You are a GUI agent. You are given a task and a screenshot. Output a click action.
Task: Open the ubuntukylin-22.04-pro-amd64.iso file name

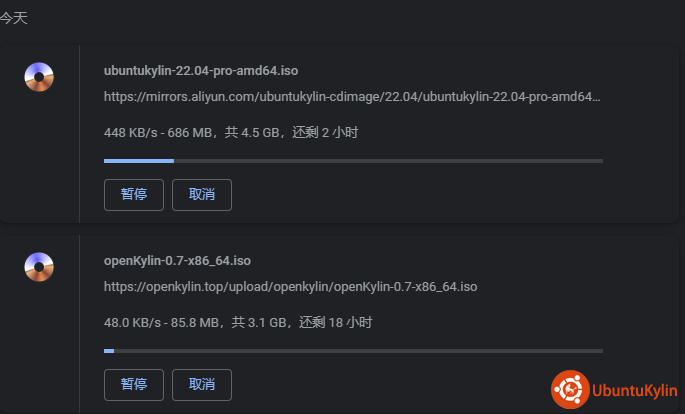201,71
